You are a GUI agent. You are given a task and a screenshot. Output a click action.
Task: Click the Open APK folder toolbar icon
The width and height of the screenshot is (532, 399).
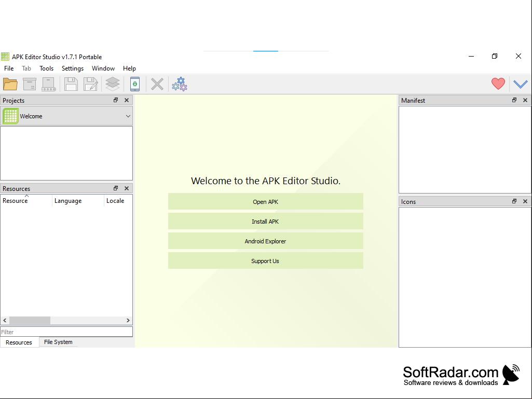coord(10,84)
